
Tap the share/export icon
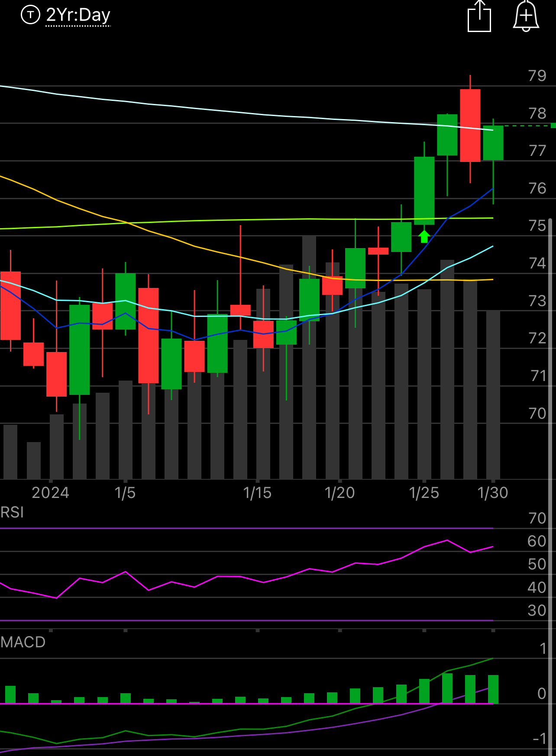[479, 16]
